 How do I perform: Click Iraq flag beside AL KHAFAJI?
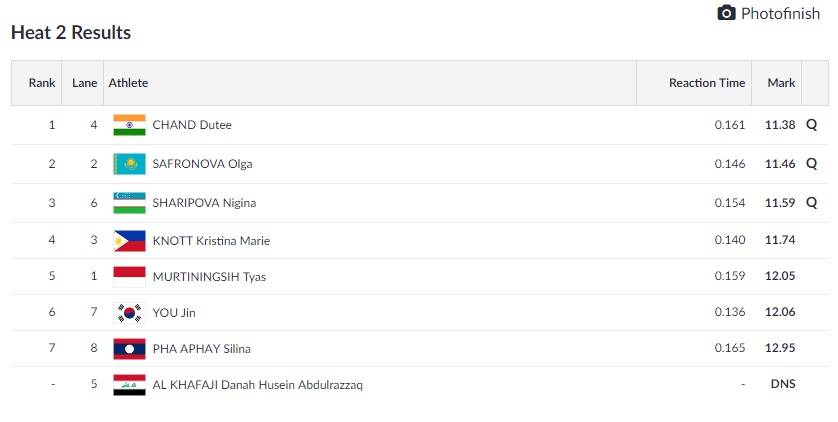(129, 385)
